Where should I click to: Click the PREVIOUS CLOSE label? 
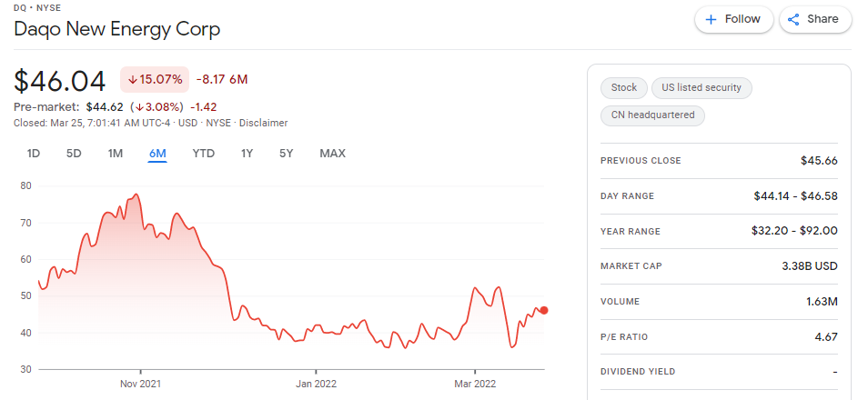[x=641, y=160]
